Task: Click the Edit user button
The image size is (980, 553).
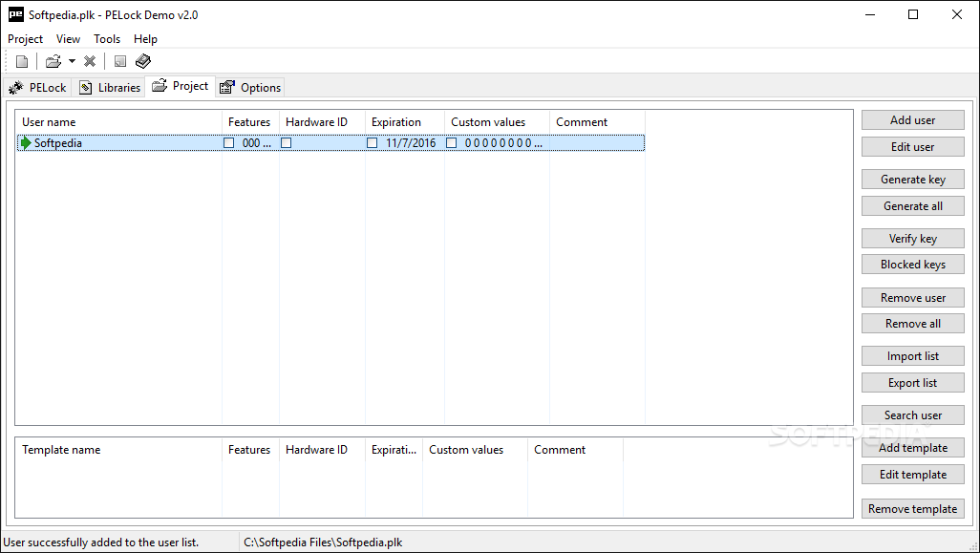Action: click(912, 147)
